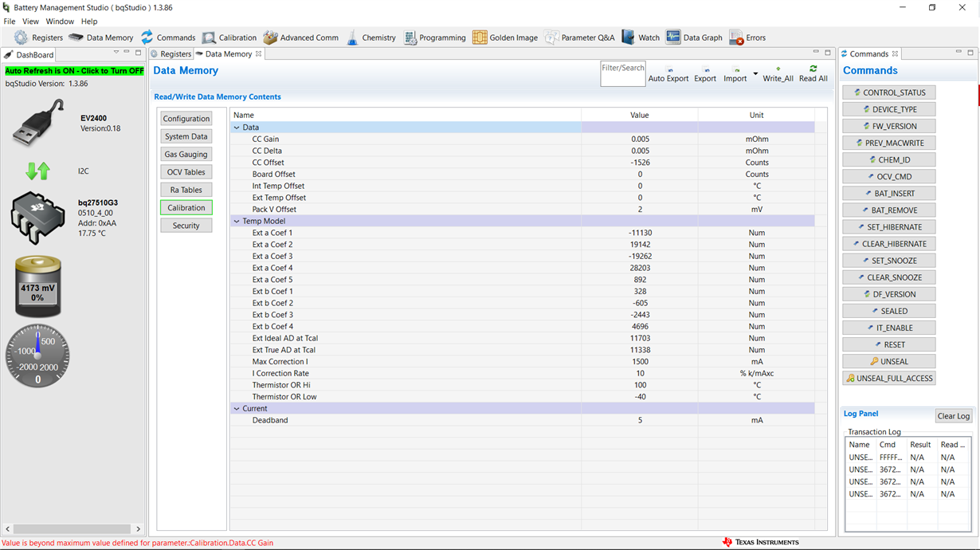
Task: Switch to the Registers tab
Action: tap(171, 54)
